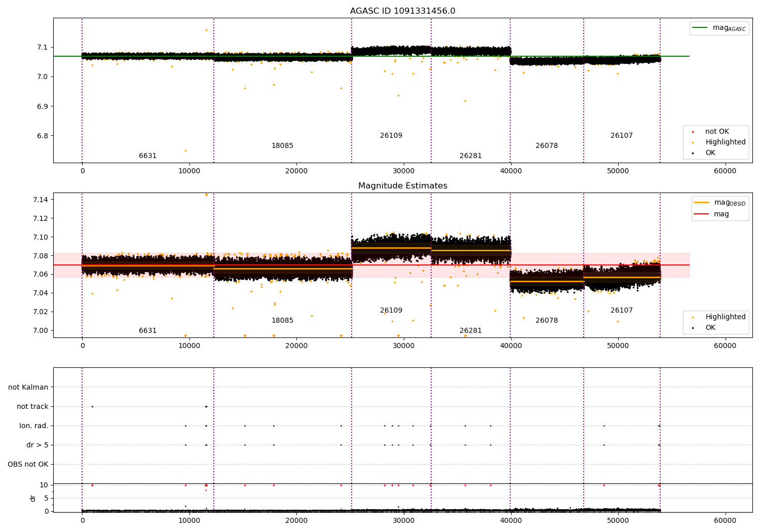Click y-tick 7.1 in top panel
Image resolution: width=760 pixels, height=532 pixels.
(43, 48)
